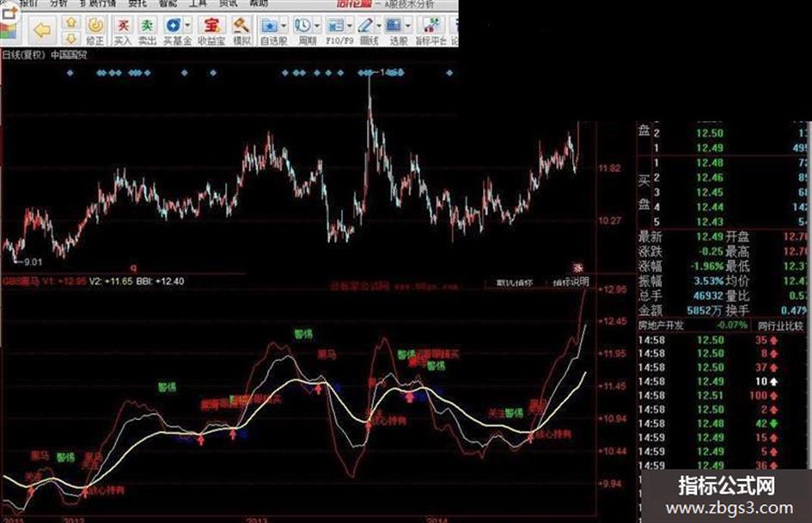Screen dimensions: 812x523
Task: Click the 日线(复权) 中国国贸 chart title
Action: pyautogui.click(x=45, y=54)
